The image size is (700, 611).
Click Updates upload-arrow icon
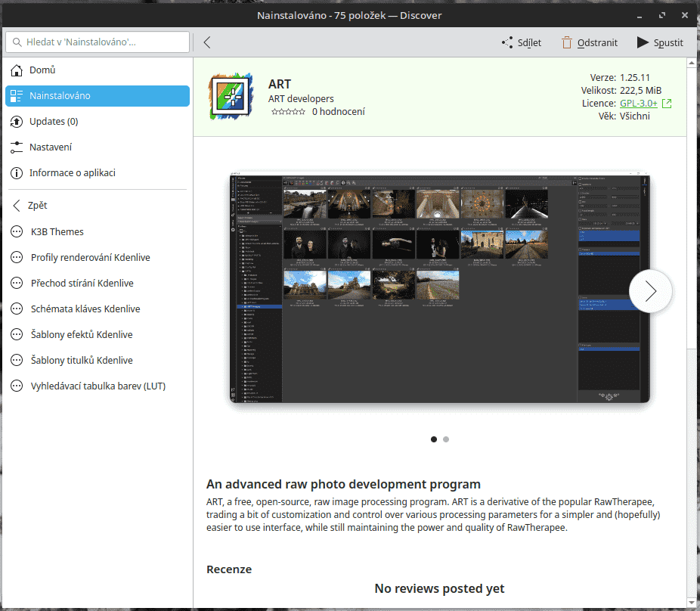point(17,122)
